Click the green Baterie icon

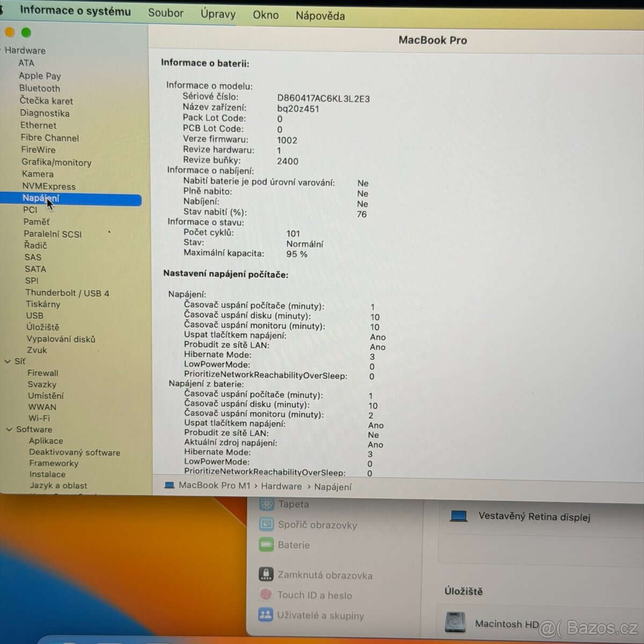point(266,545)
